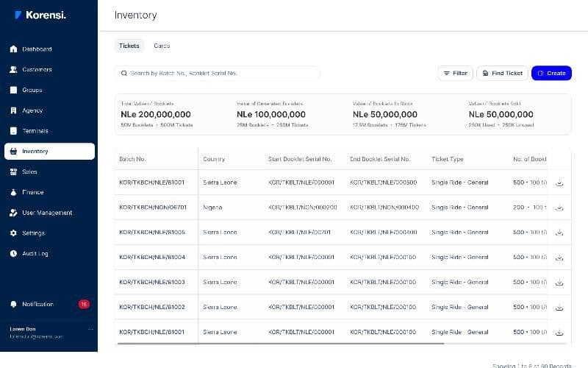Click the search magnifier icon
This screenshot has width=588, height=368.
123,73
